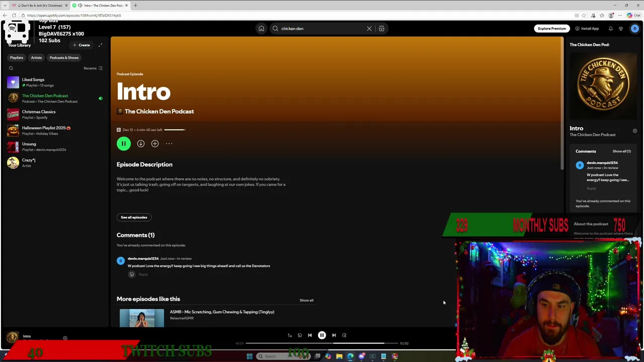Open the ASMR Mic Scratching episode thumbnail
Screen dimensions: 644x362
(x=142, y=318)
